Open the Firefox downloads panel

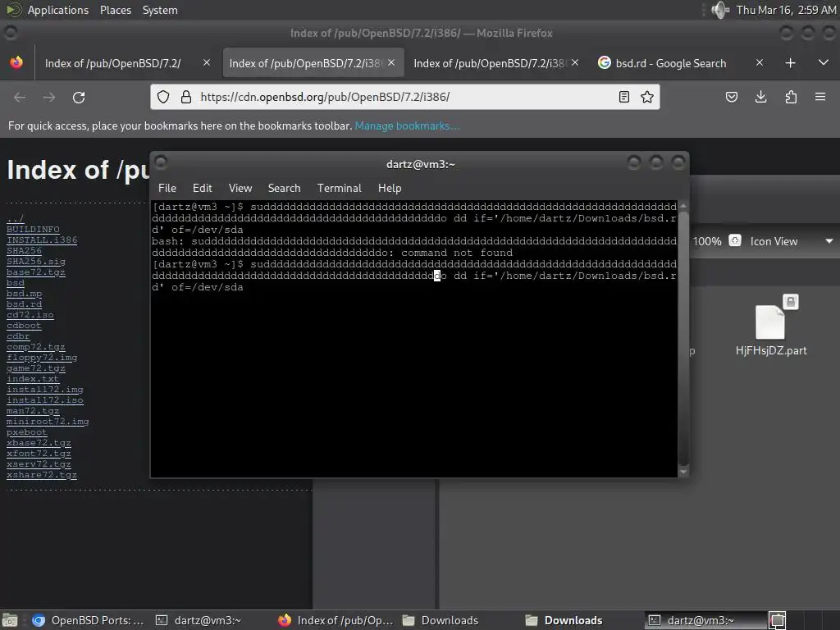coord(760,97)
